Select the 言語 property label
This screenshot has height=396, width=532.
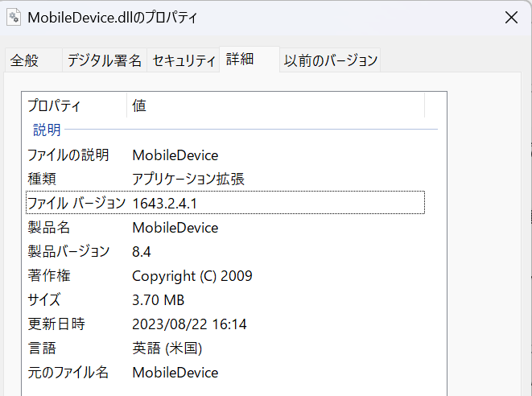coord(42,349)
